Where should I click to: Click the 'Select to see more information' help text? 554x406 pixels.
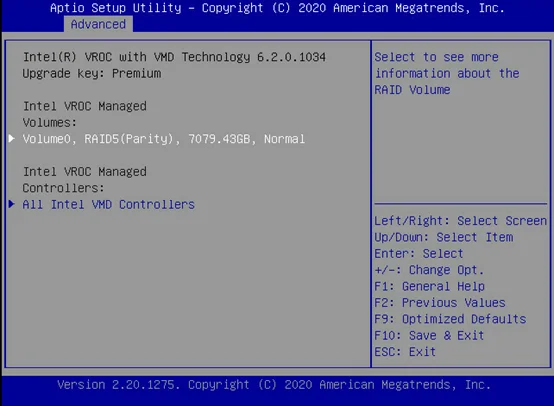pyautogui.click(x=447, y=73)
